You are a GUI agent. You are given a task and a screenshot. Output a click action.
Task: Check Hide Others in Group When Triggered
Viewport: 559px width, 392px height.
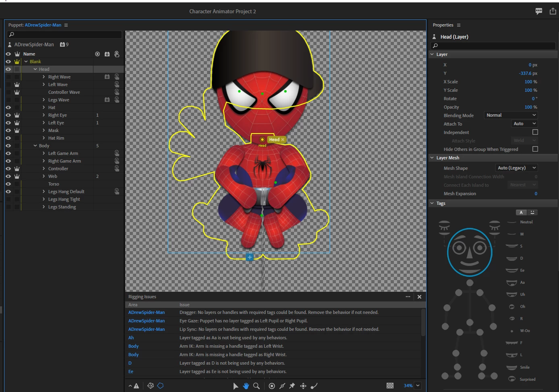[x=535, y=149]
